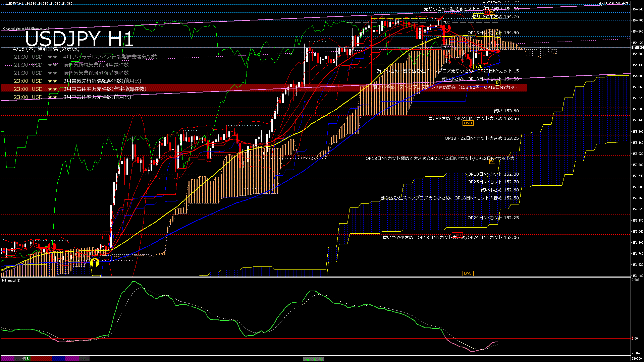The width and height of the screenshot is (644, 362).
Task: Click the order label '売りやや小さめ 154.70'
Action: [x=495, y=16]
